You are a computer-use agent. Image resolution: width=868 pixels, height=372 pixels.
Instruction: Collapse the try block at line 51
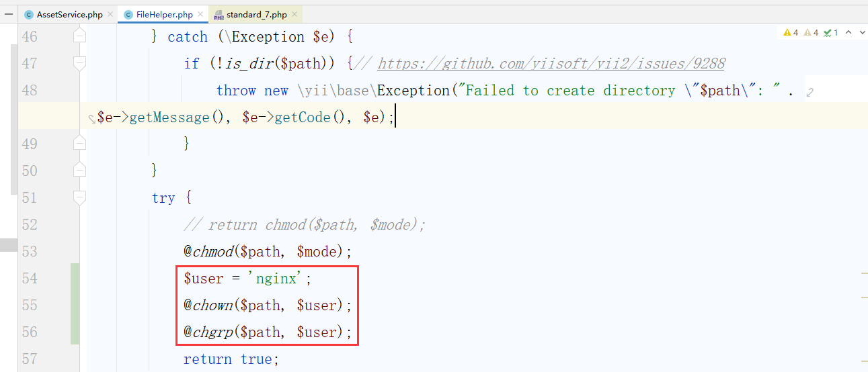pos(80,197)
